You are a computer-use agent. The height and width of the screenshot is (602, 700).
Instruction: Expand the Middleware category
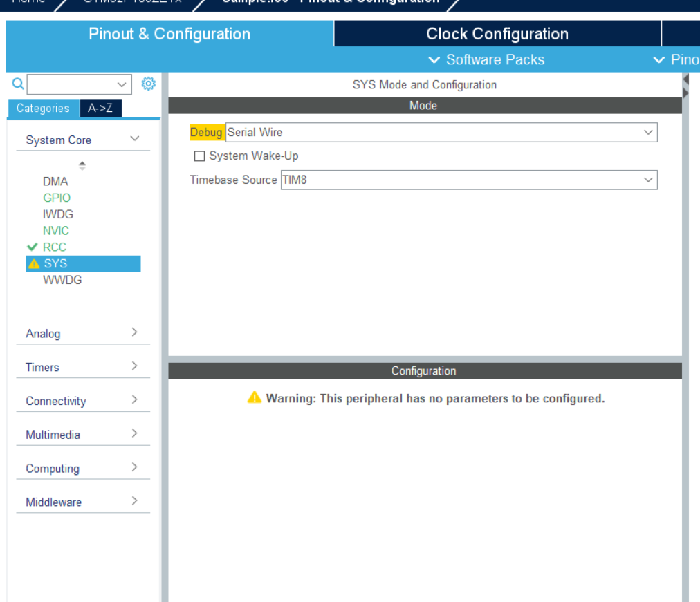click(x=83, y=502)
